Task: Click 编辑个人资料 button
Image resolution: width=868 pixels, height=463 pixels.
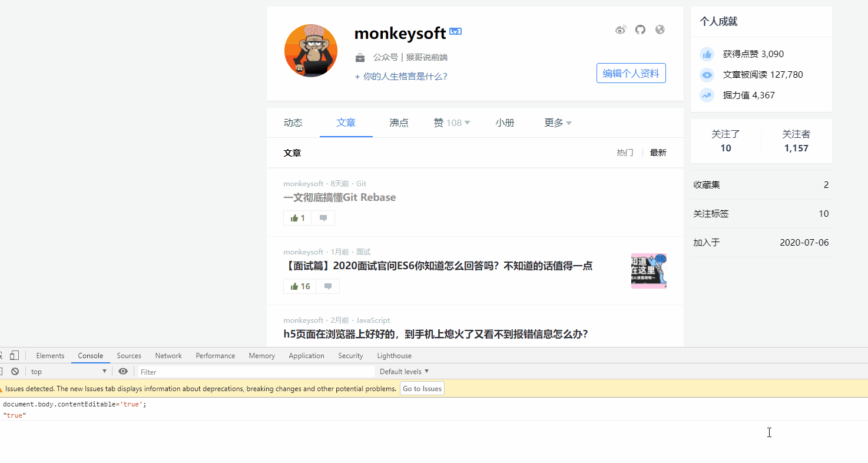Action: click(631, 73)
